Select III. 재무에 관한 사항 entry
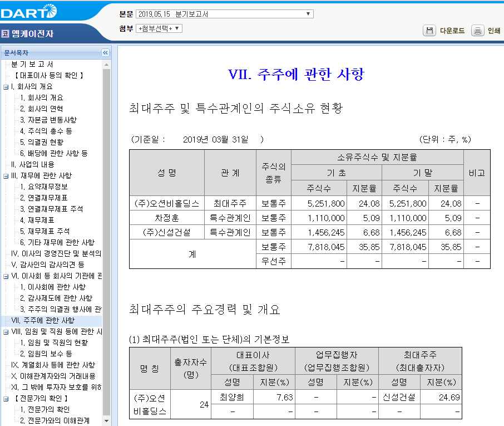Image resolution: width=504 pixels, height=426 pixels. coord(42,175)
